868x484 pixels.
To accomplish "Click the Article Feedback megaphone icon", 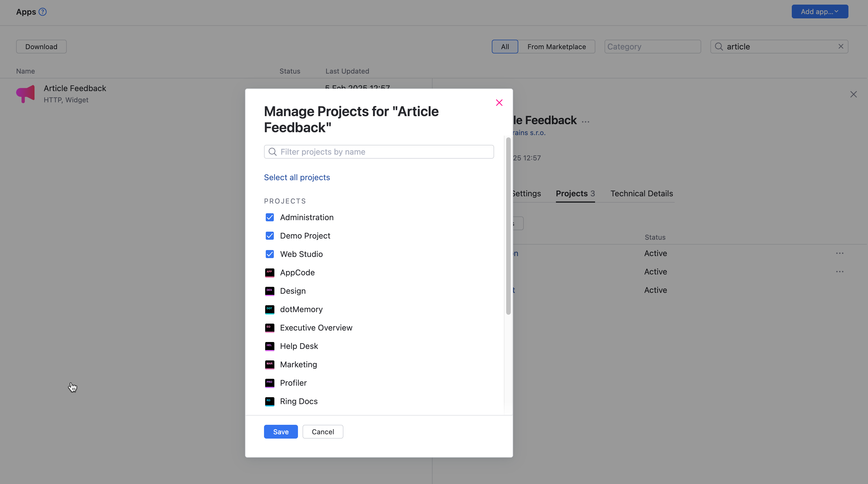I will click(x=25, y=94).
